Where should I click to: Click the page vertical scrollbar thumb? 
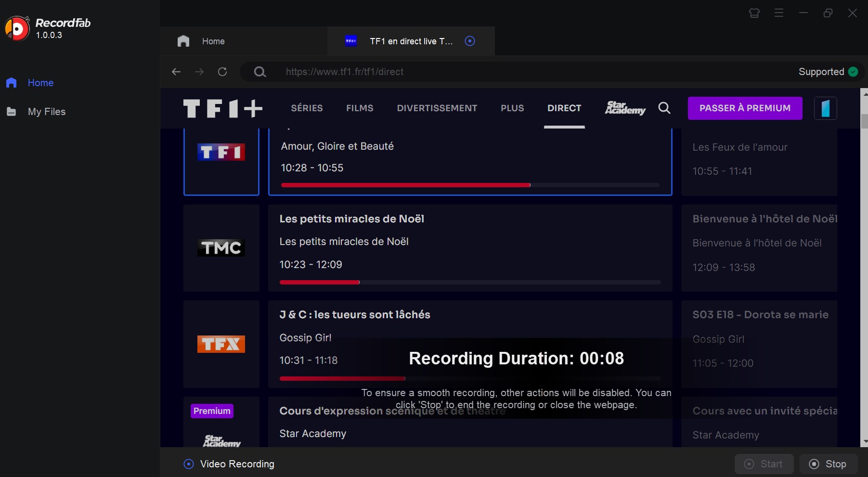[864, 121]
